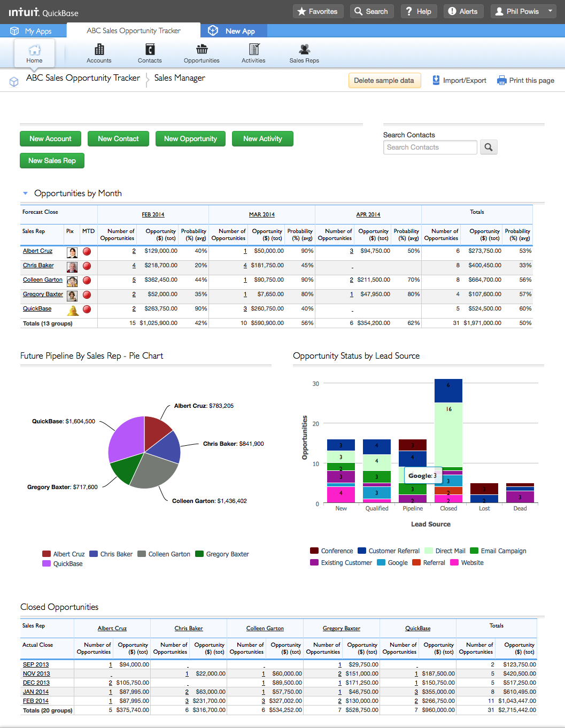
Task: Open the Home icon in the toolbar
Action: [34, 50]
